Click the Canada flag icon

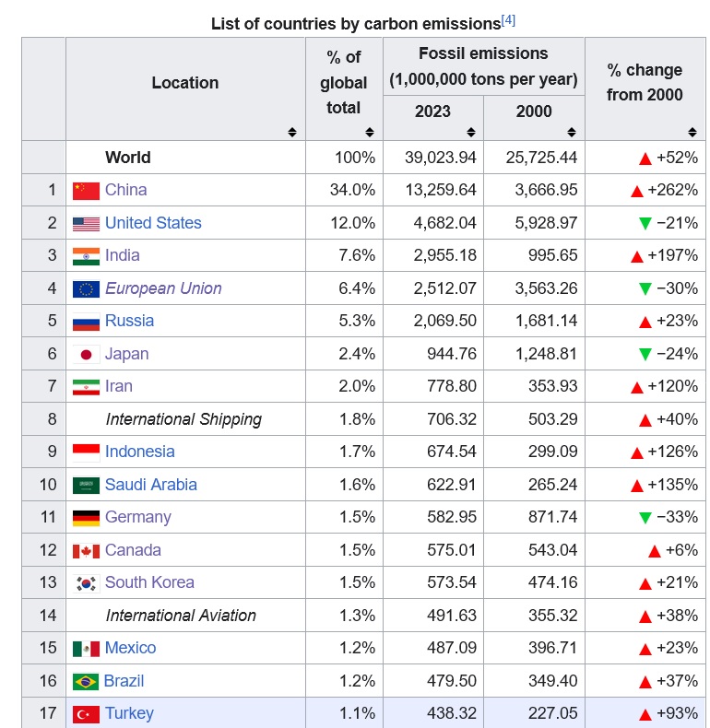[x=86, y=551]
